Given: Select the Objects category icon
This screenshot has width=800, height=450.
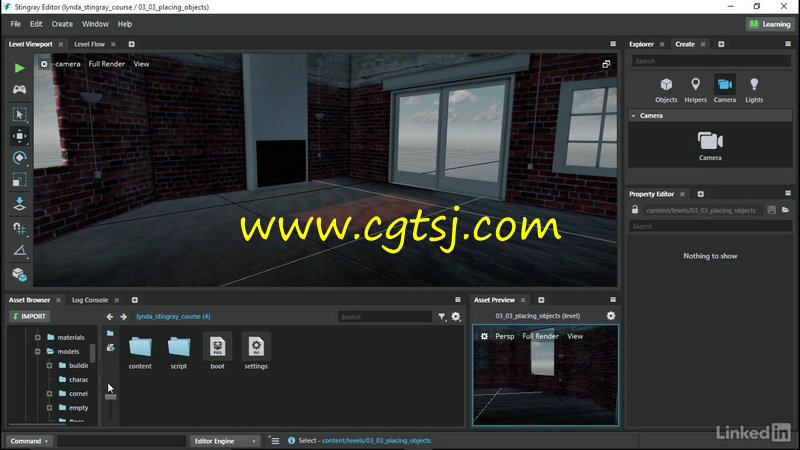Looking at the screenshot, I should pos(666,90).
